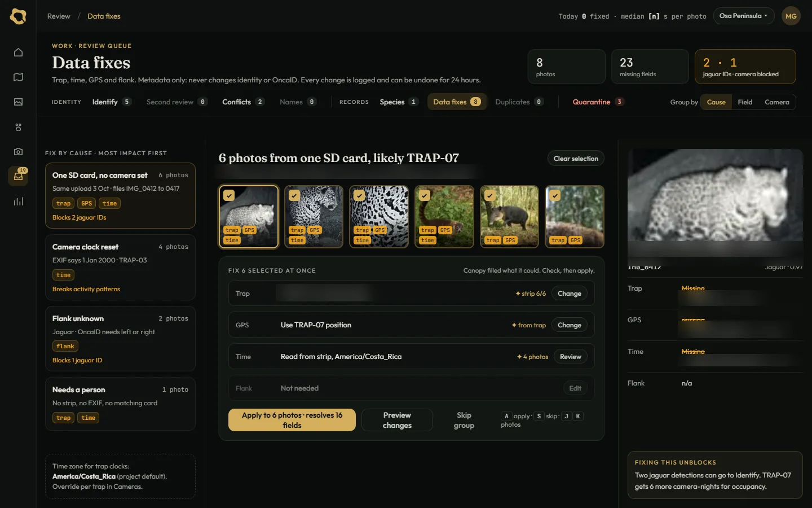Image resolution: width=812 pixels, height=508 pixels.
Task: Uncheck the coati photo checkbox
Action: [x=425, y=195]
